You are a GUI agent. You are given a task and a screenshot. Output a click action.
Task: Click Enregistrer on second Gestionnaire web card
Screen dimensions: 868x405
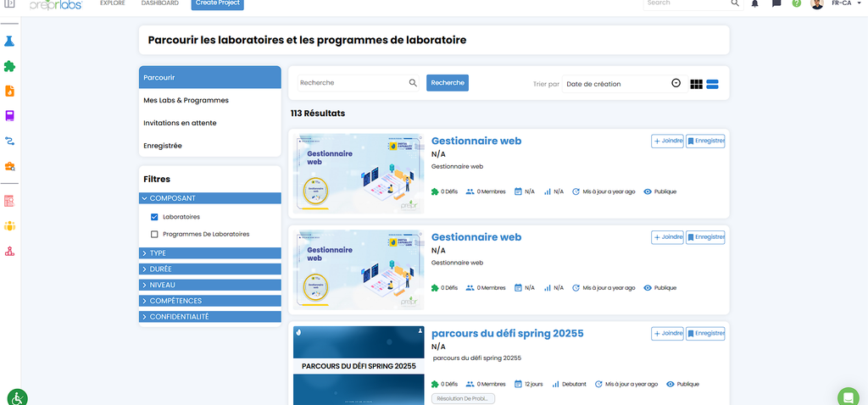[x=705, y=237]
